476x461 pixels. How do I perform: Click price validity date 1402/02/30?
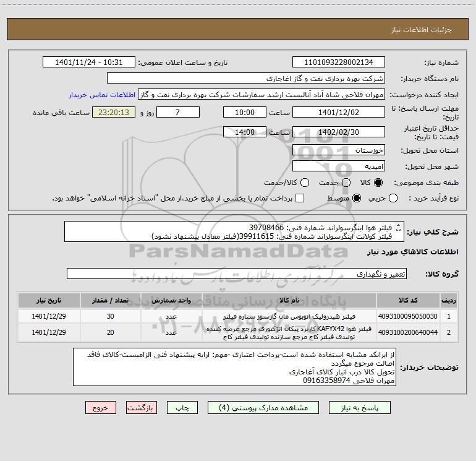[x=339, y=132]
